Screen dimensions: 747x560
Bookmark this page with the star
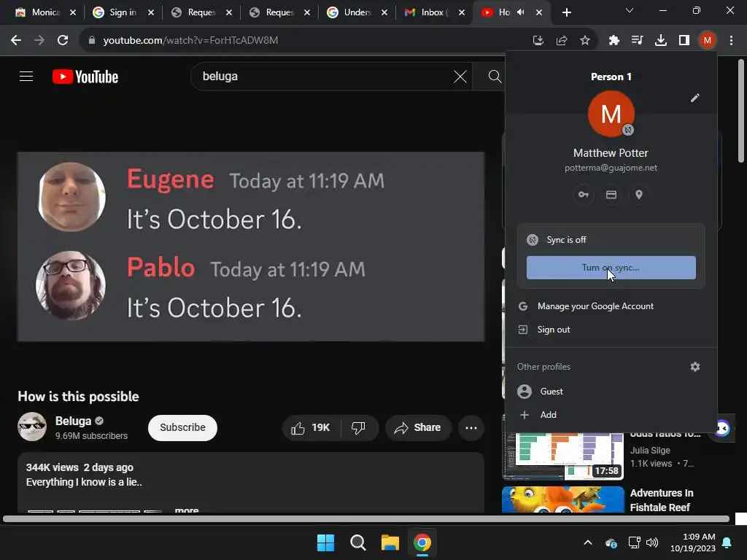[585, 41]
